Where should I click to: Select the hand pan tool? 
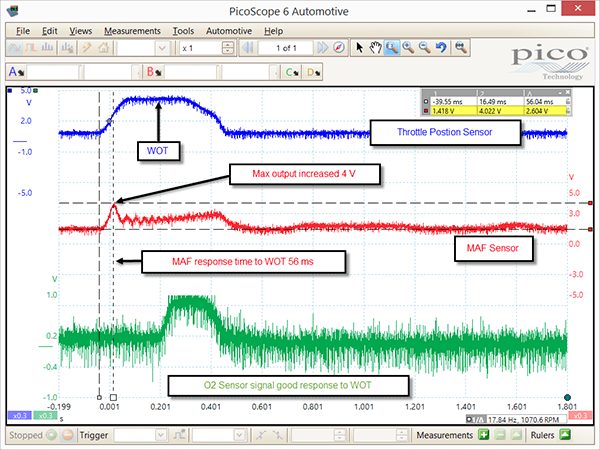(x=375, y=48)
